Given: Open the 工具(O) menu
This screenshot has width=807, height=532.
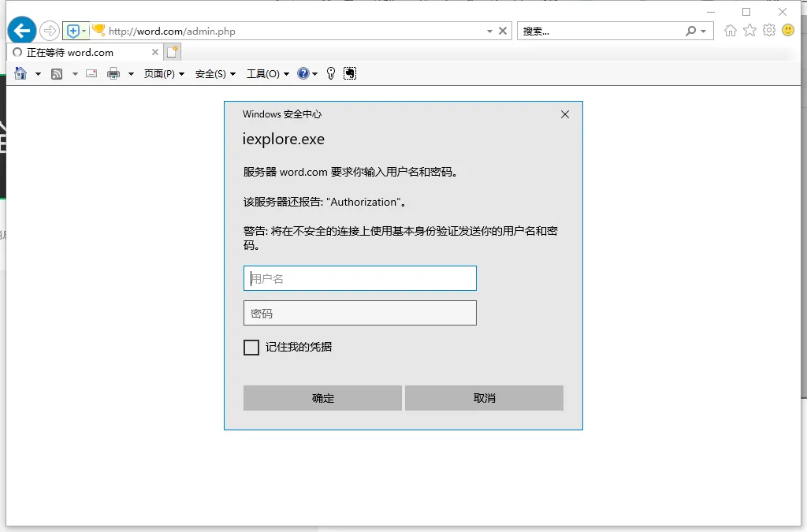Looking at the screenshot, I should [267, 74].
